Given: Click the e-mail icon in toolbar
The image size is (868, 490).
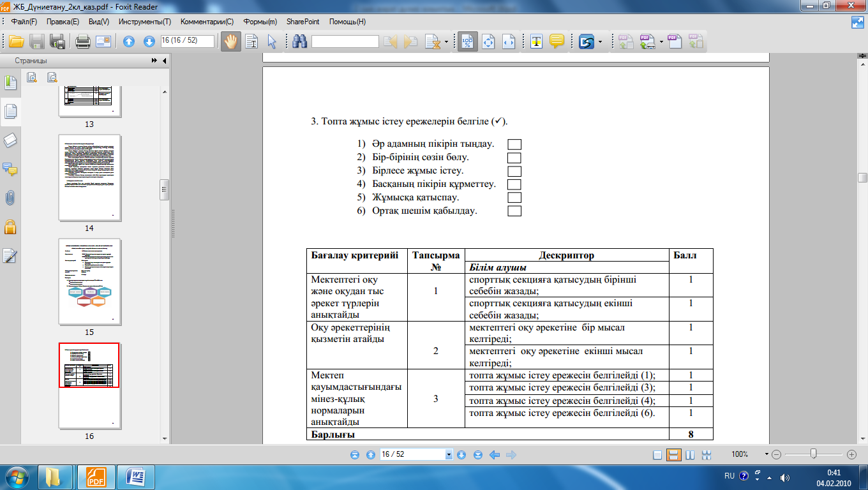Looking at the screenshot, I should [x=103, y=42].
